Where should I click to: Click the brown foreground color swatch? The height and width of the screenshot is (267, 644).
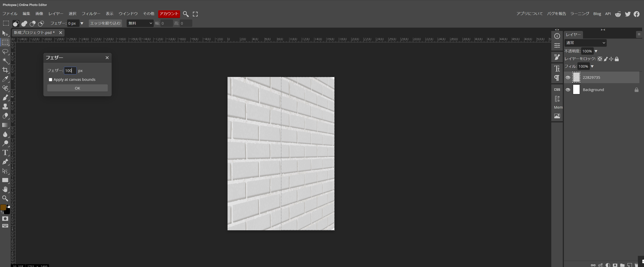pos(3,207)
